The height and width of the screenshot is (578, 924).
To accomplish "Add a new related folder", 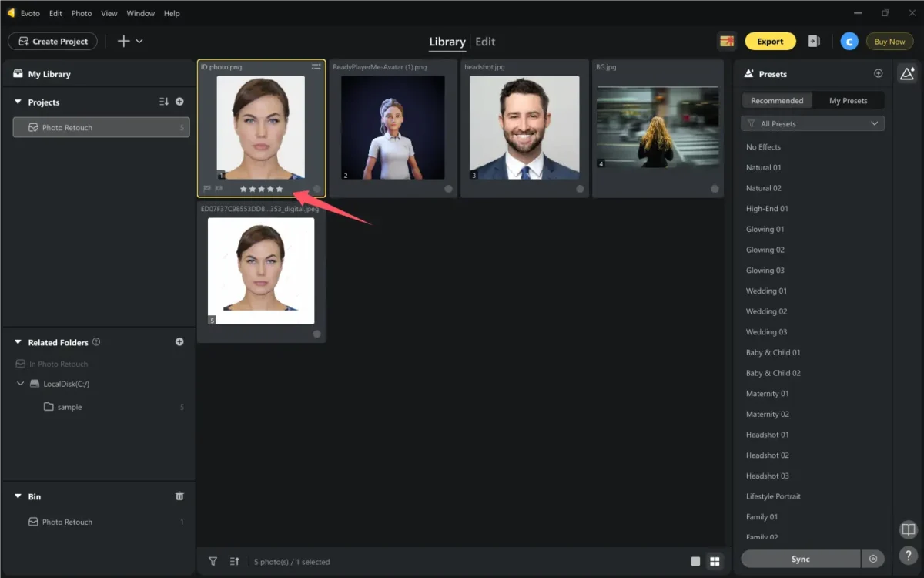I will pyautogui.click(x=179, y=342).
